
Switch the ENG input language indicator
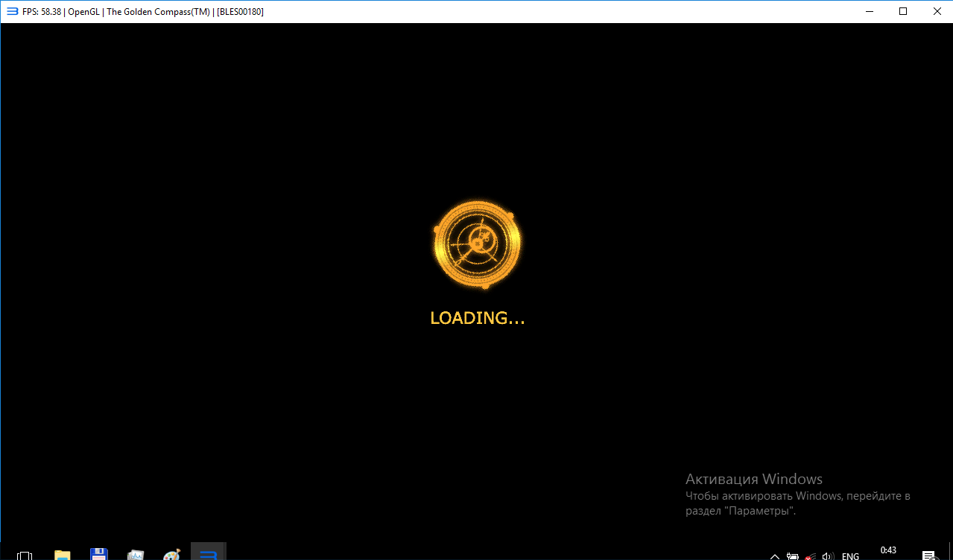(x=850, y=556)
